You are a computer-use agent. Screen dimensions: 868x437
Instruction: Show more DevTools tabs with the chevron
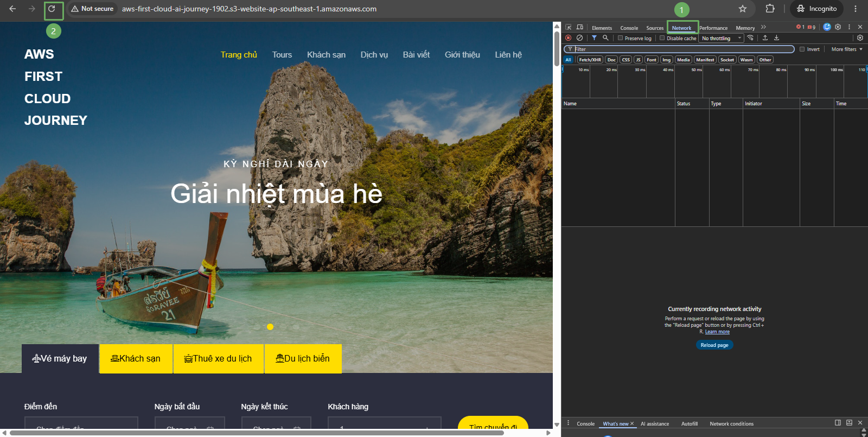coord(763,27)
